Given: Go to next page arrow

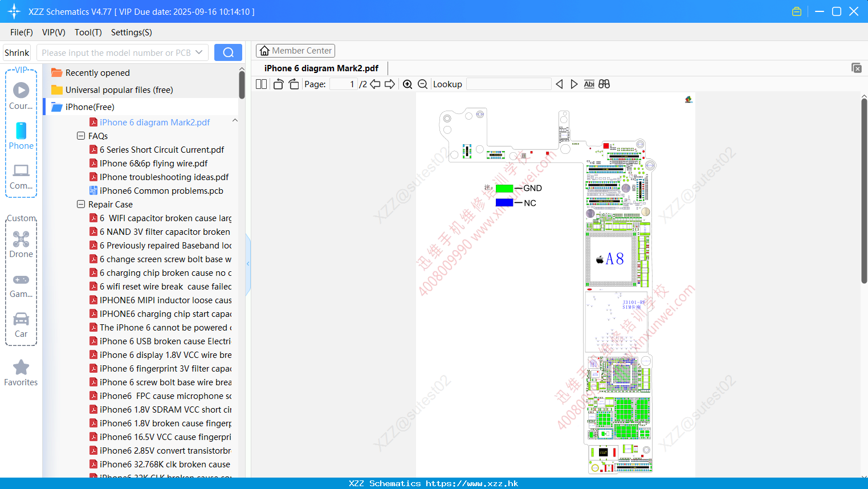Looking at the screenshot, I should point(390,84).
